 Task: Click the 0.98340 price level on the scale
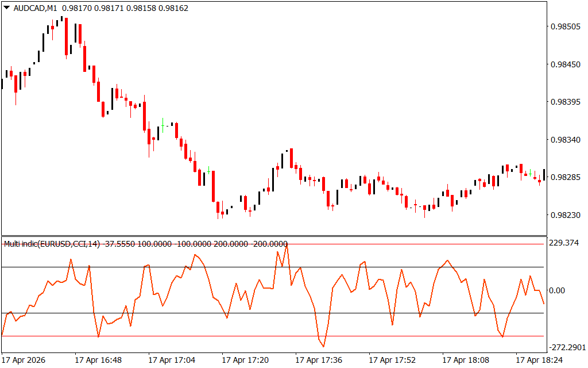tap(565, 140)
